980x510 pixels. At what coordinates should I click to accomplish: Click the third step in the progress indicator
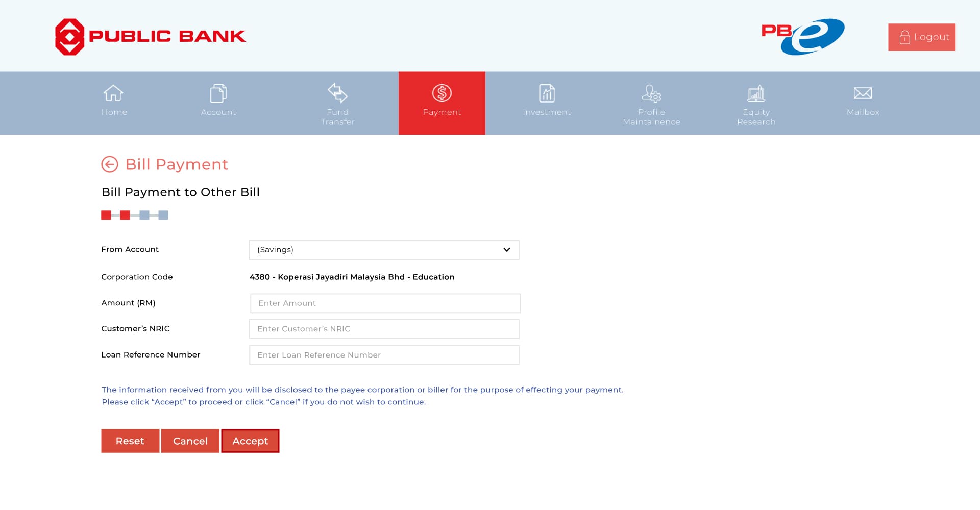tap(144, 215)
